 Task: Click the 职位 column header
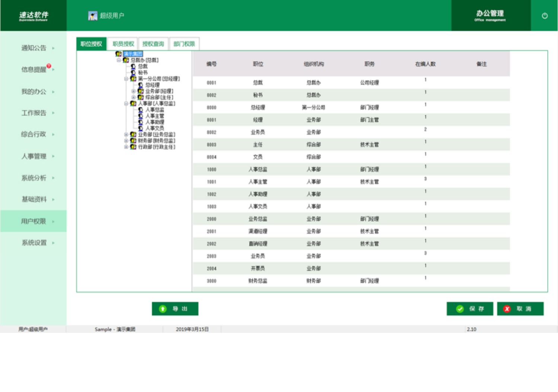(258, 64)
